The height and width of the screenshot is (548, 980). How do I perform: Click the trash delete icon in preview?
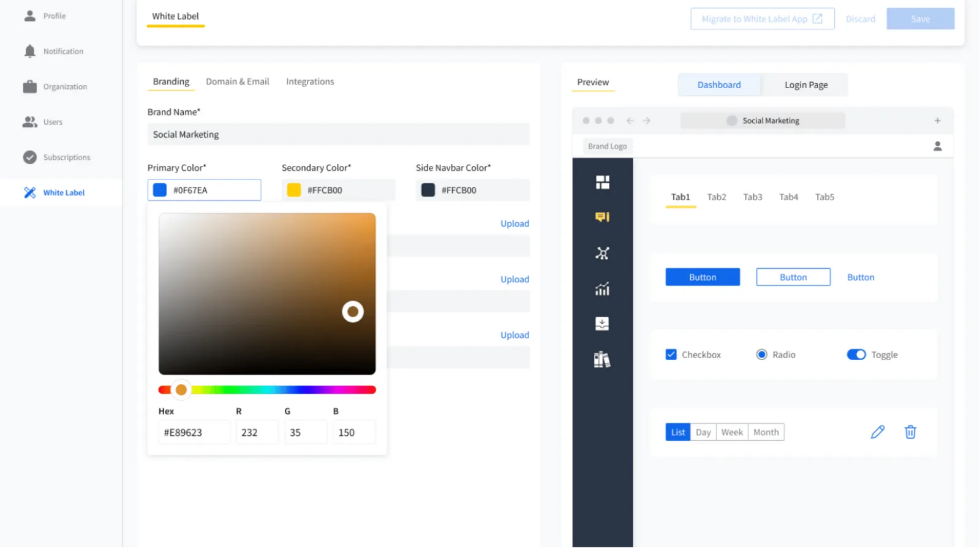[x=910, y=432]
